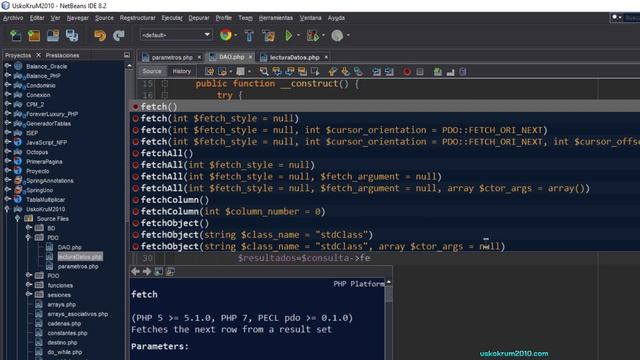Click the Build Project hammer icon
640x360 pixels.
point(249,36)
